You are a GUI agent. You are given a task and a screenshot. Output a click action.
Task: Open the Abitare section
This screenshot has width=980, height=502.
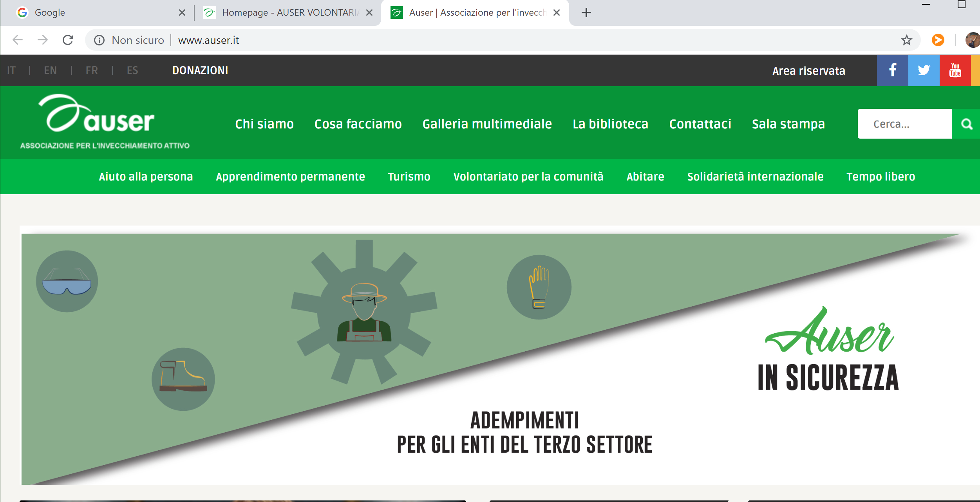pyautogui.click(x=645, y=177)
